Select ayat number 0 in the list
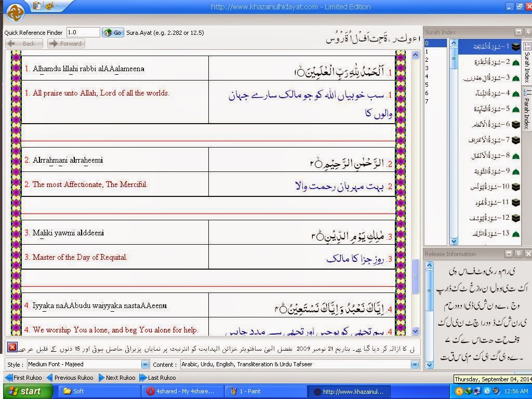This screenshot has height=399, width=532. pos(435,43)
